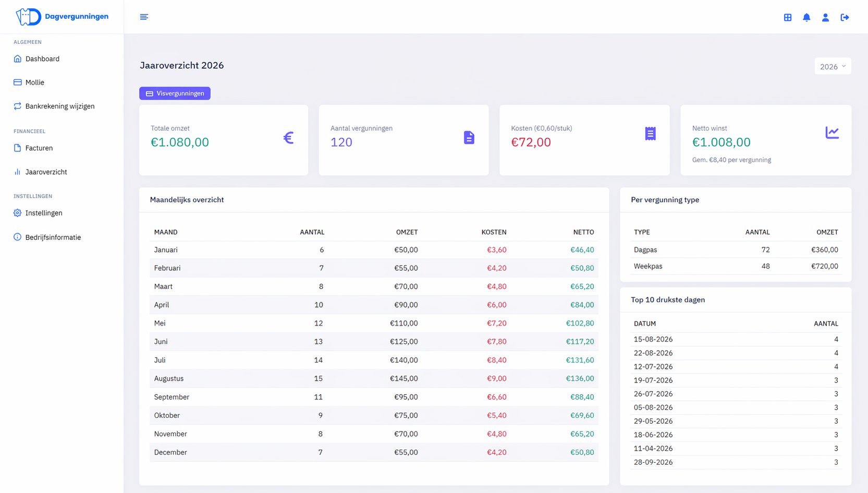
Task: Open Jaaroverzicht menu item
Action: click(x=46, y=172)
